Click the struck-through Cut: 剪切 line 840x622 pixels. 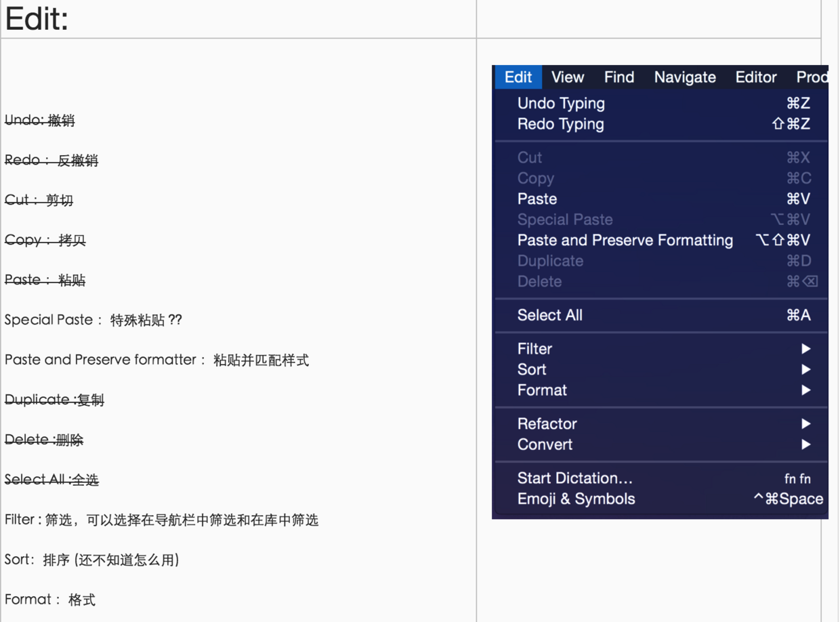[x=39, y=201]
